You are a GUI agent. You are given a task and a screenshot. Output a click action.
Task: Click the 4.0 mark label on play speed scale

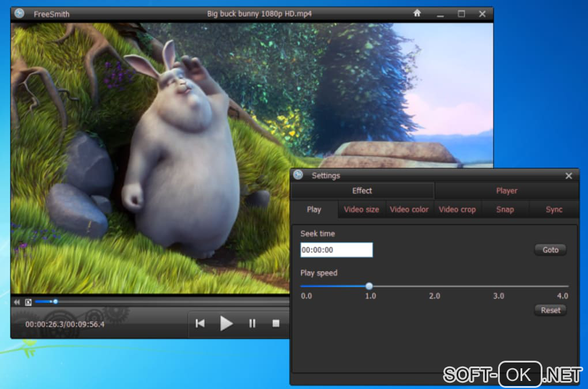coord(562,296)
